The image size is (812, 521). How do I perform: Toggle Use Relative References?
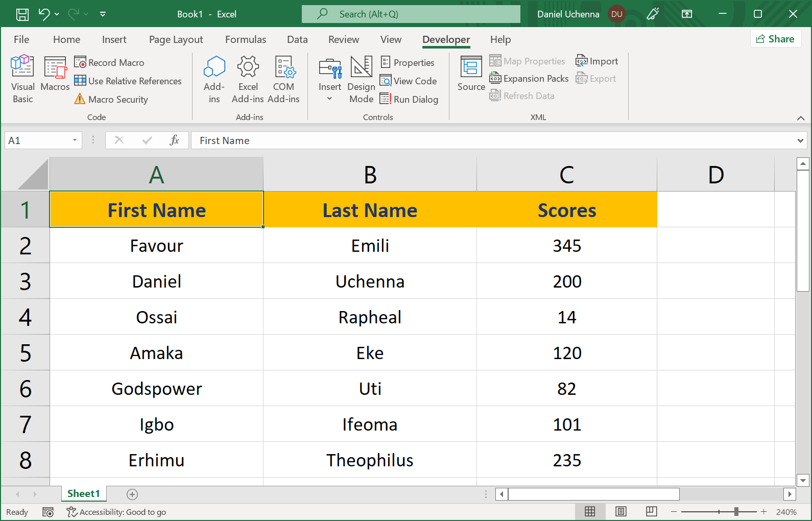pyautogui.click(x=128, y=81)
